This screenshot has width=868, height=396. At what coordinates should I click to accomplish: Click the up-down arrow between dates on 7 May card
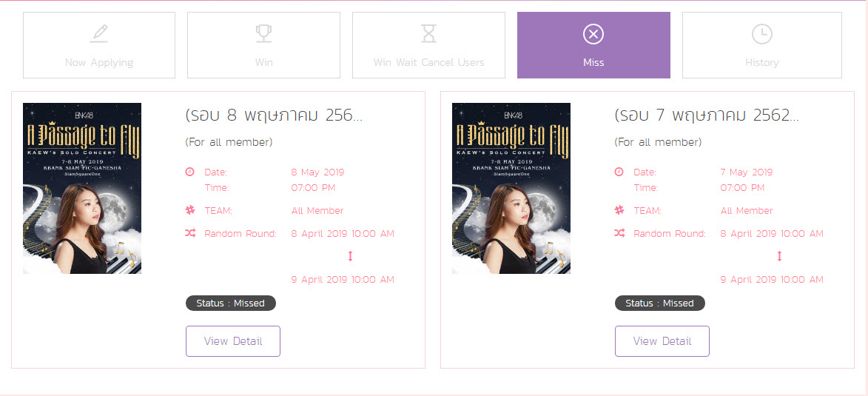779,256
